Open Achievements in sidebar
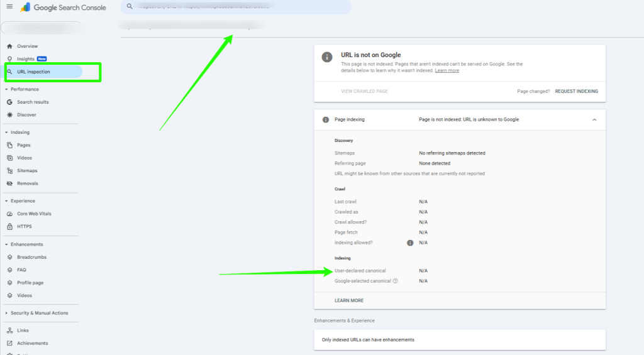 [33, 343]
